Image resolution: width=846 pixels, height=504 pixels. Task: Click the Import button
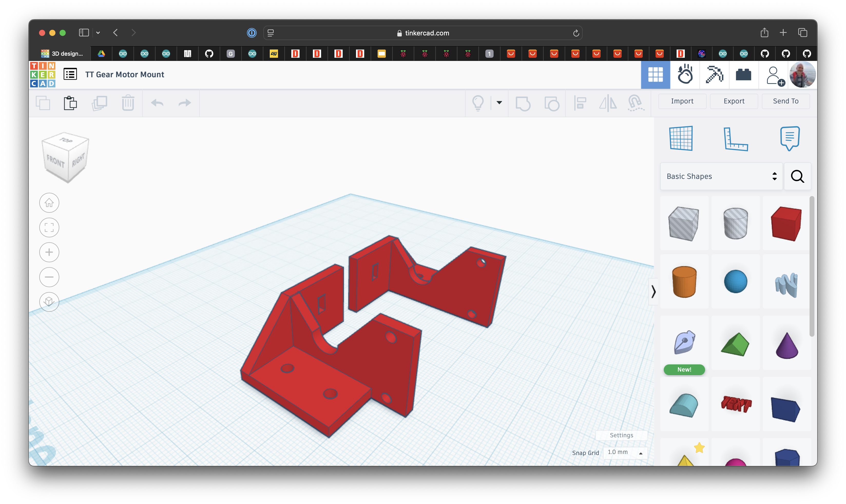tap(682, 101)
